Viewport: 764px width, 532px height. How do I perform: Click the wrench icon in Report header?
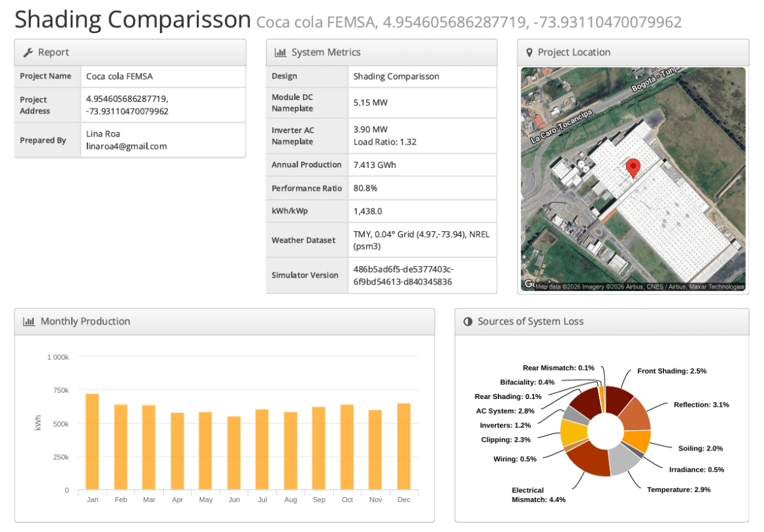click(x=28, y=53)
